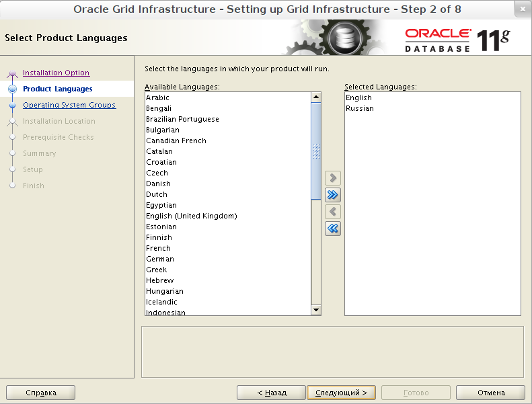
Task: Select German in Available Languages
Action: (227, 259)
